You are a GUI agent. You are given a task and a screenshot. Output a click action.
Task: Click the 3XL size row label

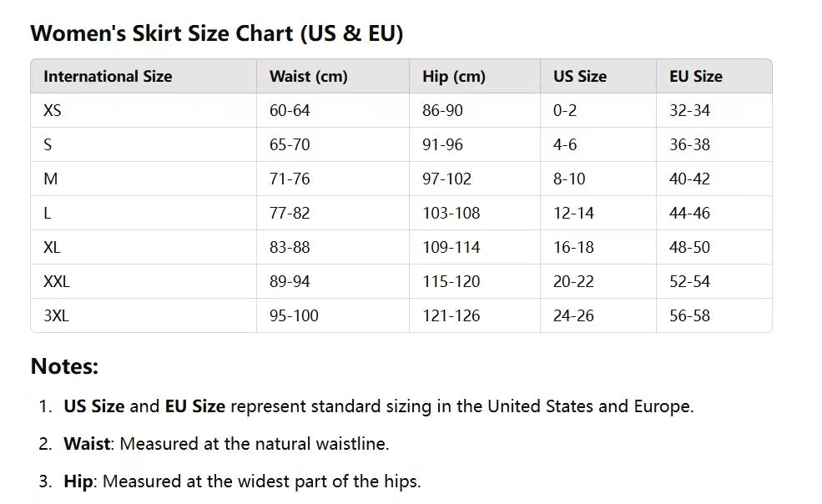[57, 316]
